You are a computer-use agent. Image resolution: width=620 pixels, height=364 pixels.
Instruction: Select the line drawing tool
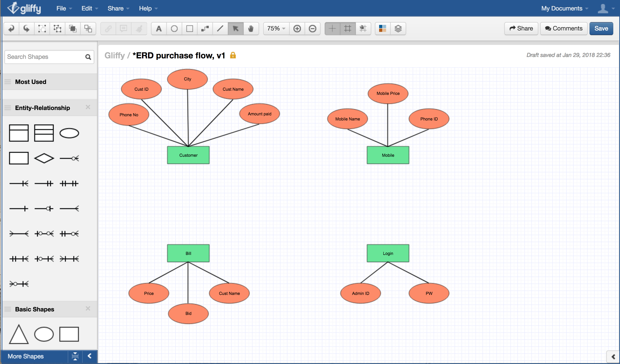click(222, 28)
